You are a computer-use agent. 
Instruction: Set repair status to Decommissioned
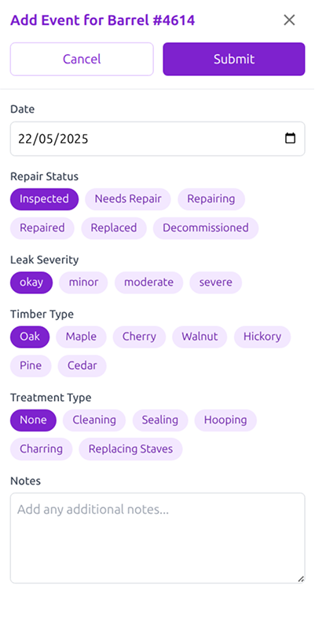point(206,228)
